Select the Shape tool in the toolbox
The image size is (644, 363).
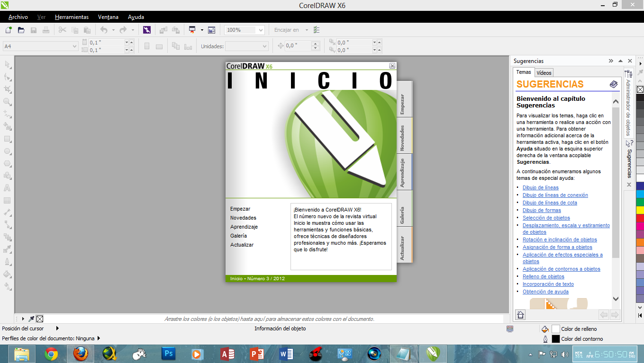[8, 77]
